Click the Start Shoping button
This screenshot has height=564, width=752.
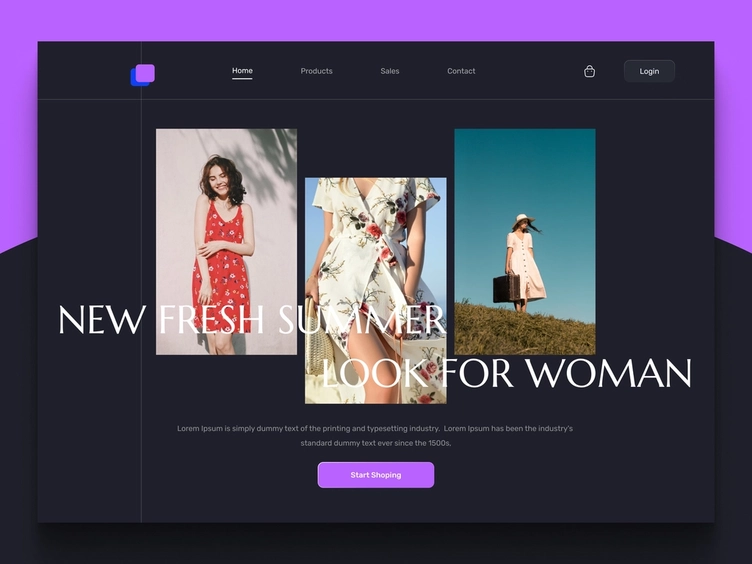pos(376,475)
